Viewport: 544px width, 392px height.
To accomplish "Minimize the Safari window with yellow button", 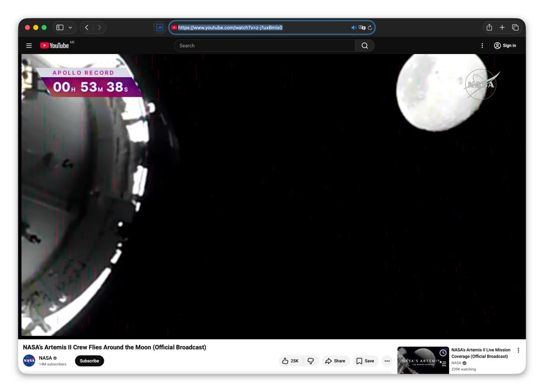I will [36, 27].
